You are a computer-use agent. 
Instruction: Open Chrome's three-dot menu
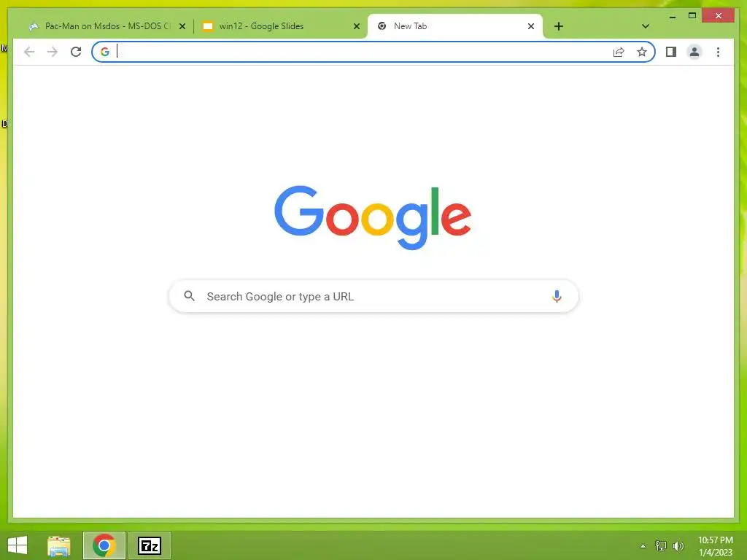(x=718, y=52)
